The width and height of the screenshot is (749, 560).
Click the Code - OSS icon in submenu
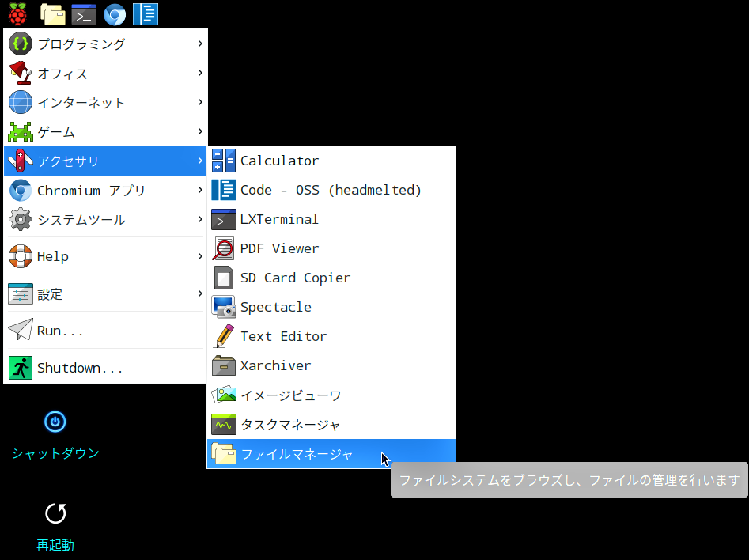coord(224,190)
